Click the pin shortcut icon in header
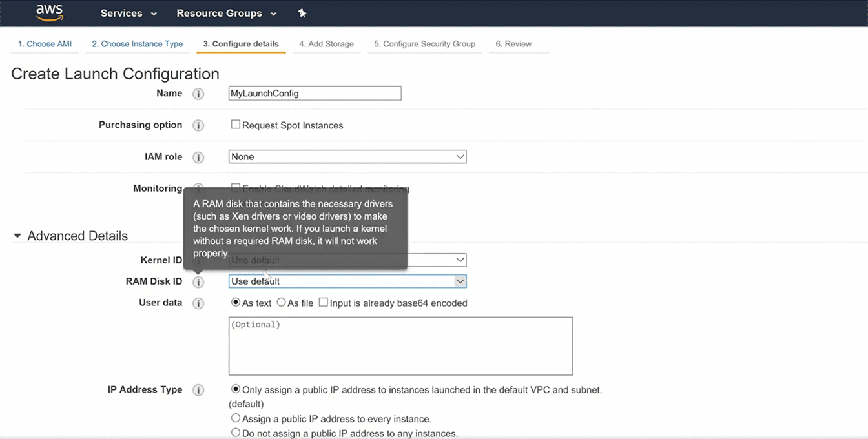The image size is (868, 439). point(302,14)
